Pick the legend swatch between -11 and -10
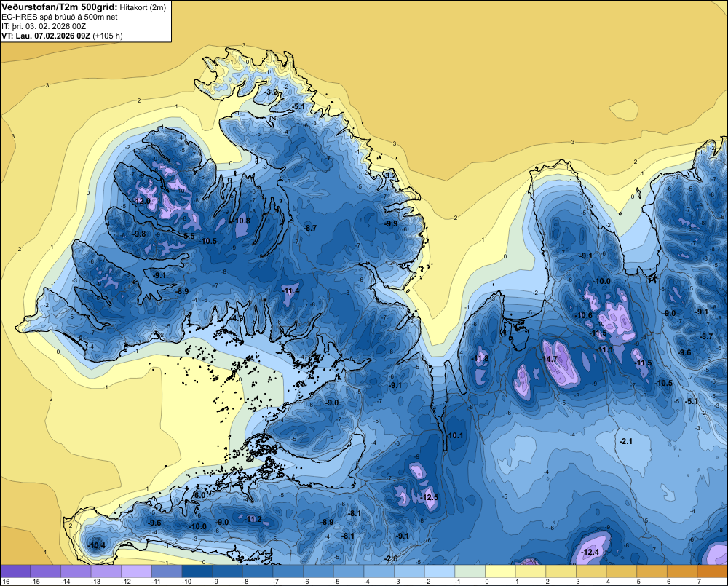Image resolution: width=728 pixels, height=586 pixels. (167, 571)
